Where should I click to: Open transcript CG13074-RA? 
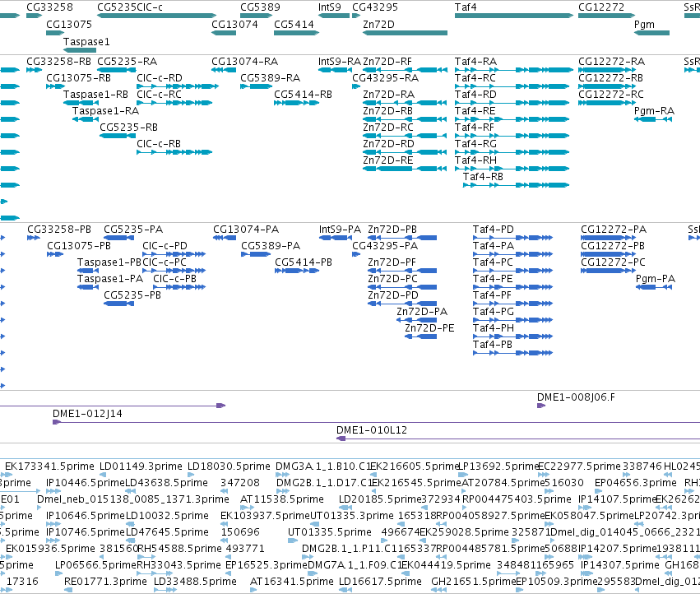244,61
